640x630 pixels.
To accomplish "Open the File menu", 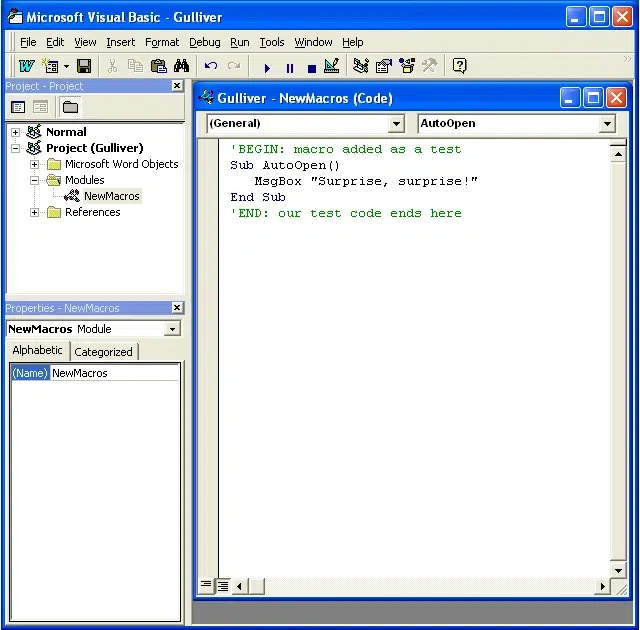I will click(x=28, y=42).
